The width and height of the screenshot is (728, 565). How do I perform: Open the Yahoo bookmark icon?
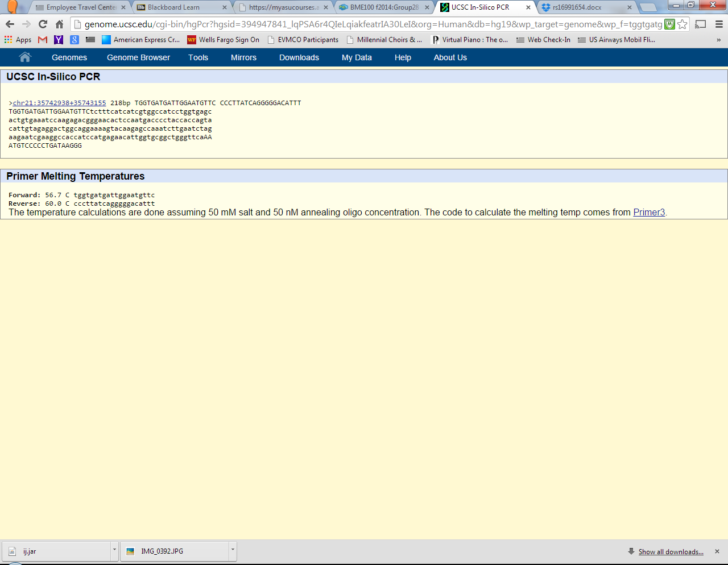coord(59,40)
